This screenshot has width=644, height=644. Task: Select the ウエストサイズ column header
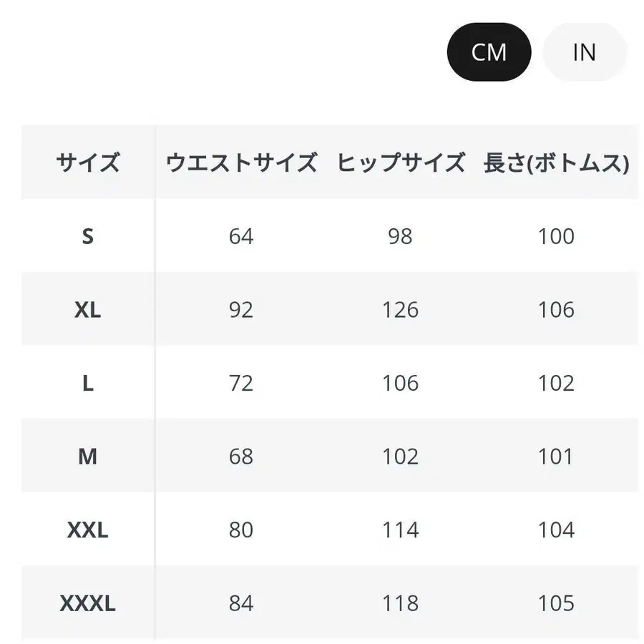[x=243, y=162]
